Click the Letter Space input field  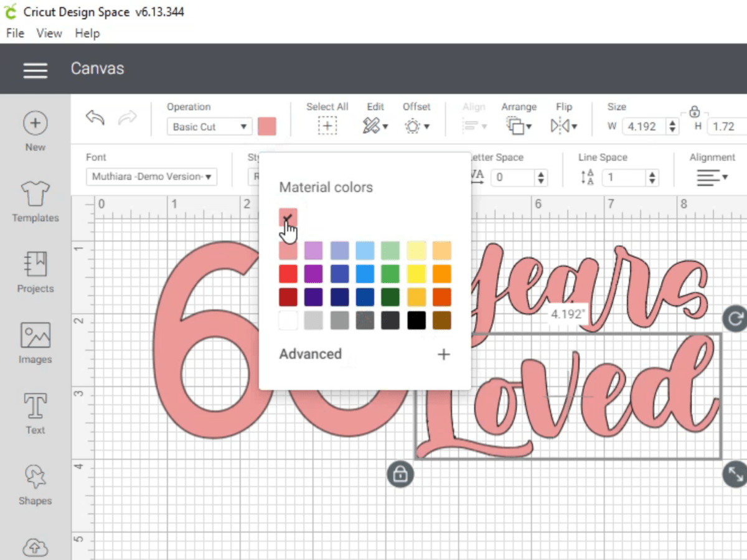click(x=512, y=177)
